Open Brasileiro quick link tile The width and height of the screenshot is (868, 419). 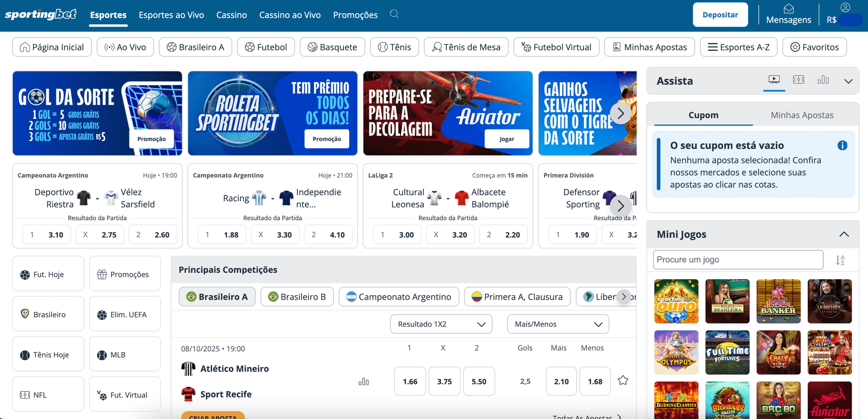[48, 314]
